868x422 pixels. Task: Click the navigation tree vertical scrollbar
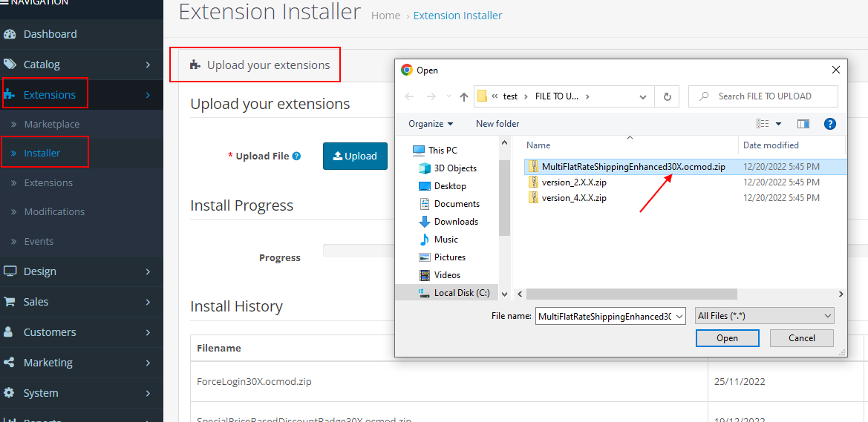[503, 198]
